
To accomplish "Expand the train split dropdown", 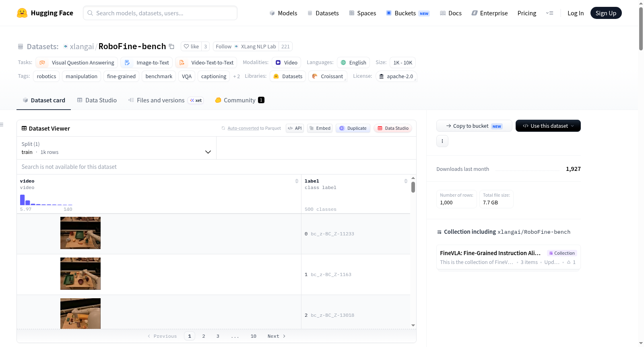I will pos(116,148).
